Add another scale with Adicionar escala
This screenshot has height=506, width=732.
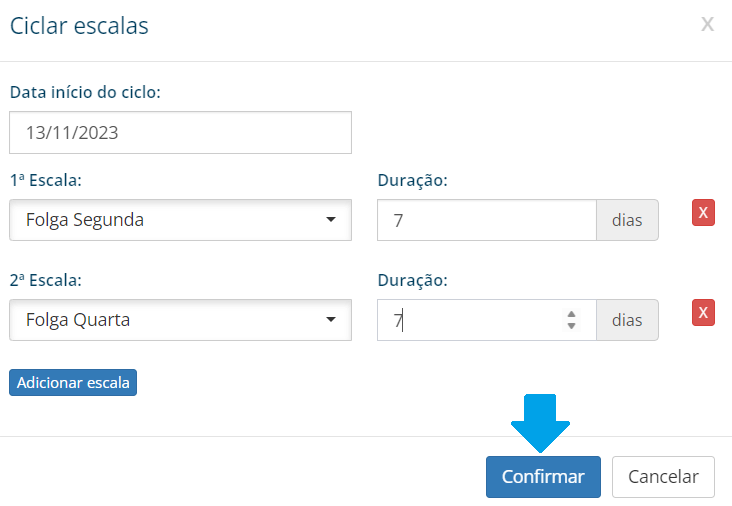(x=73, y=383)
